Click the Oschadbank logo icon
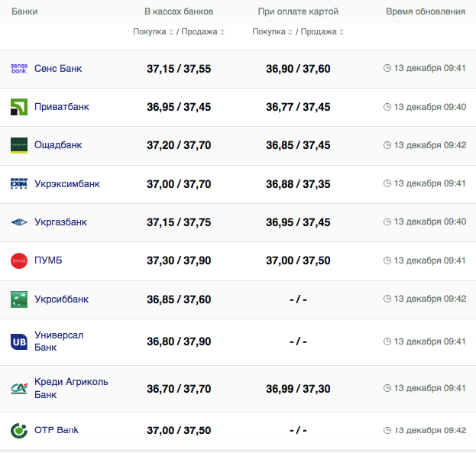476x453 pixels. click(19, 145)
